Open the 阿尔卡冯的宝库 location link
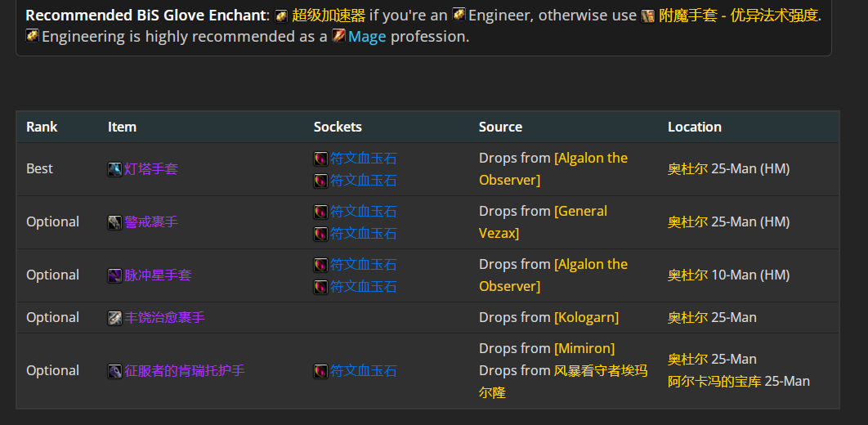 [714, 381]
